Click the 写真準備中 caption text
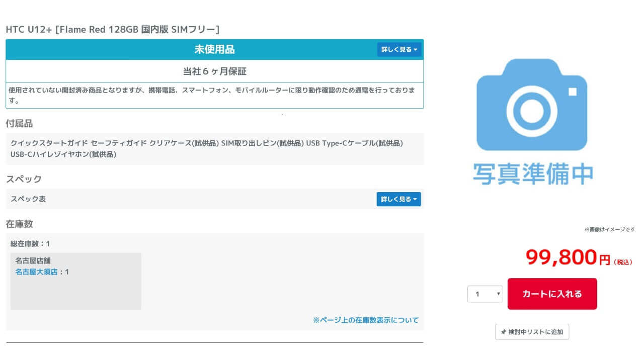 [532, 173]
